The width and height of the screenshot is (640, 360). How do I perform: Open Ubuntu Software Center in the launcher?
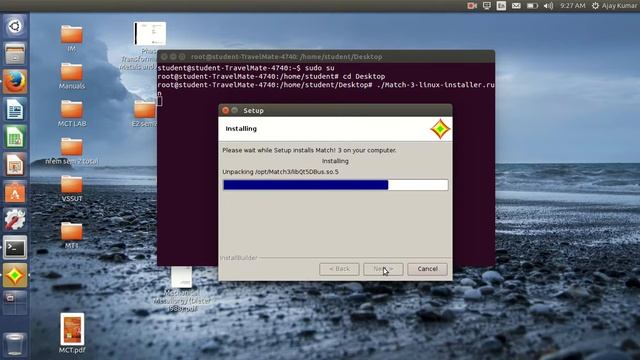click(15, 192)
